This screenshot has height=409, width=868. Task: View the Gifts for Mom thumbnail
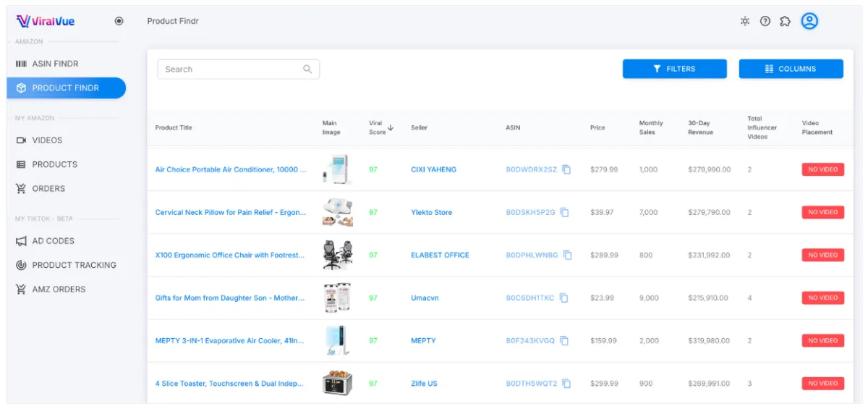[338, 298]
